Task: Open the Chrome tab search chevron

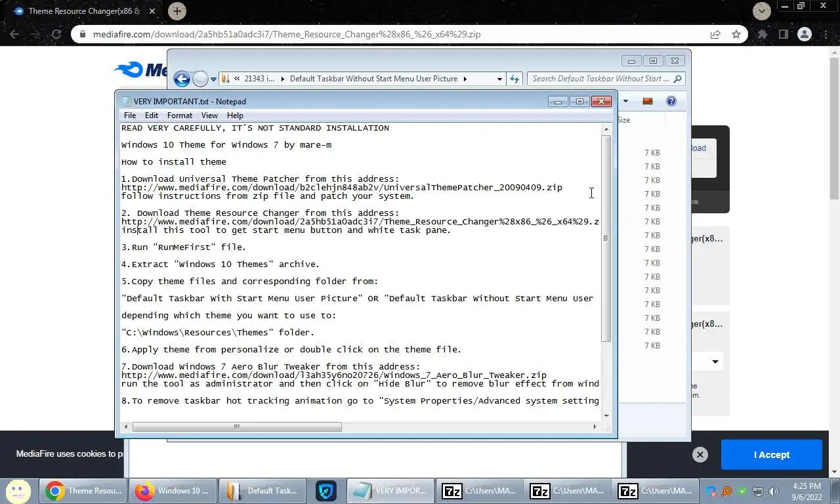Action: pyautogui.click(x=761, y=10)
